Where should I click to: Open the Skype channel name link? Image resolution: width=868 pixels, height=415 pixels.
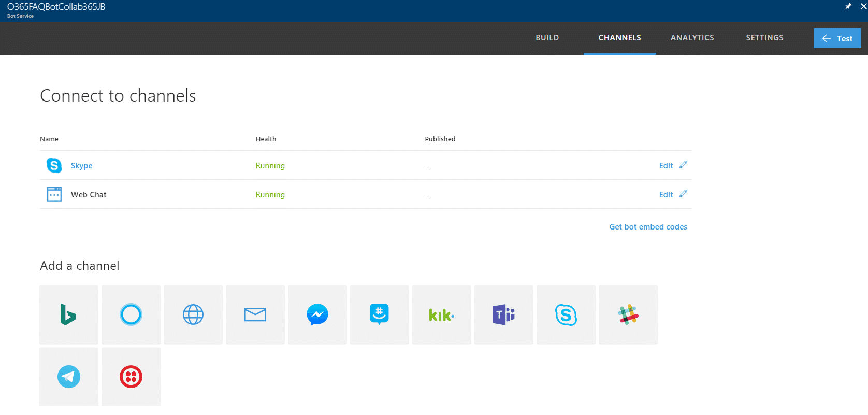[x=81, y=166]
